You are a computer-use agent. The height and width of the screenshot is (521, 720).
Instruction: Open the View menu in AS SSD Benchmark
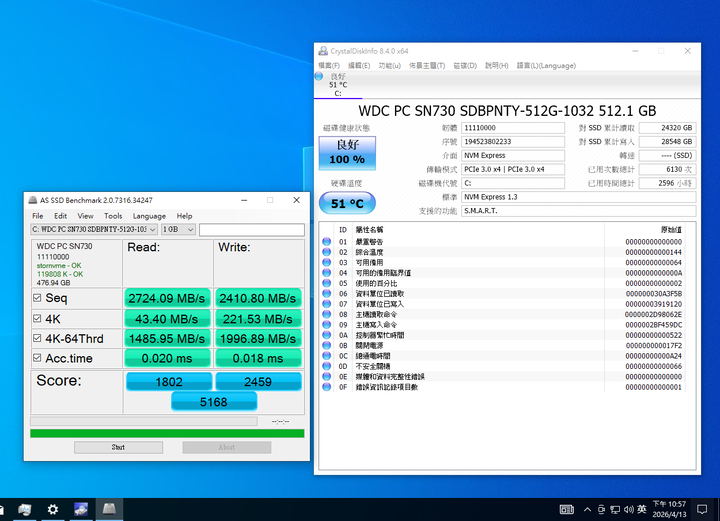[x=85, y=216]
